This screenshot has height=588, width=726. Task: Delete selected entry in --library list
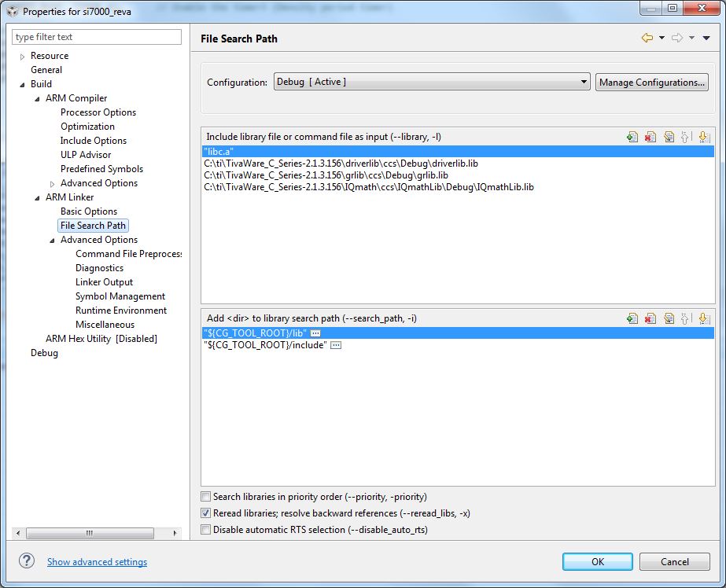coord(650,137)
